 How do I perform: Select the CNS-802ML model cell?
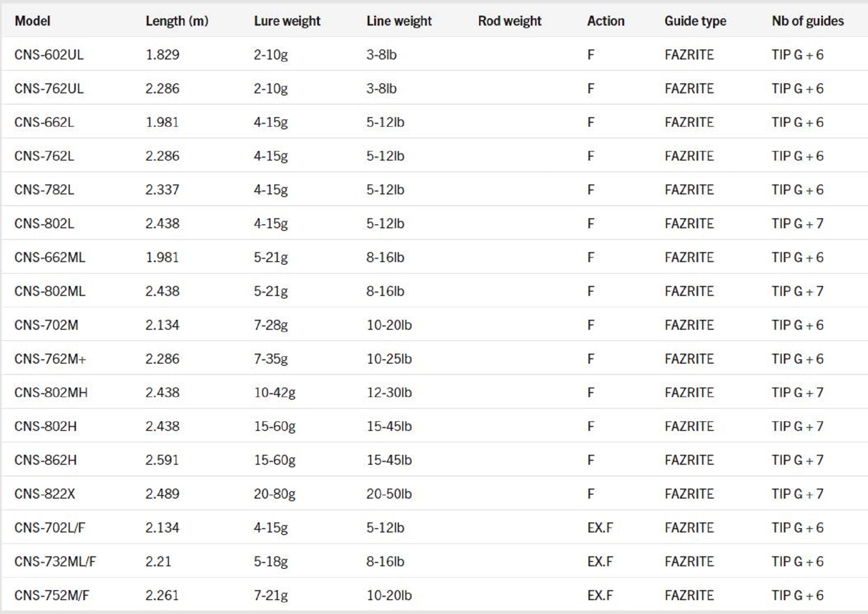49,291
